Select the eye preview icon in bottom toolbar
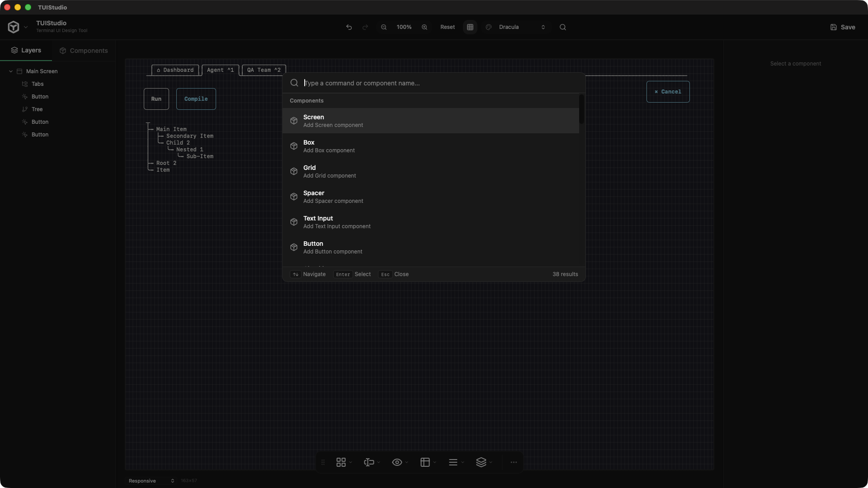Image resolution: width=868 pixels, height=488 pixels. click(x=397, y=462)
